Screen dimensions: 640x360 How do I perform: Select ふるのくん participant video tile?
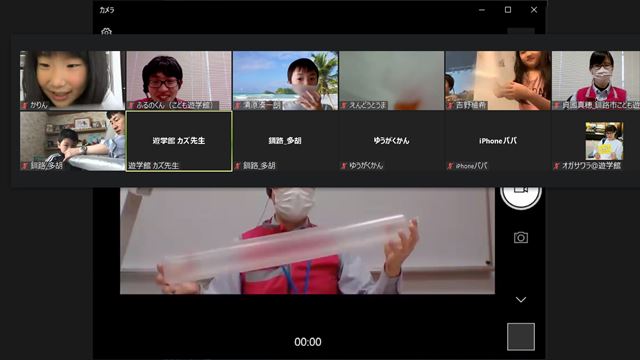tap(179, 80)
